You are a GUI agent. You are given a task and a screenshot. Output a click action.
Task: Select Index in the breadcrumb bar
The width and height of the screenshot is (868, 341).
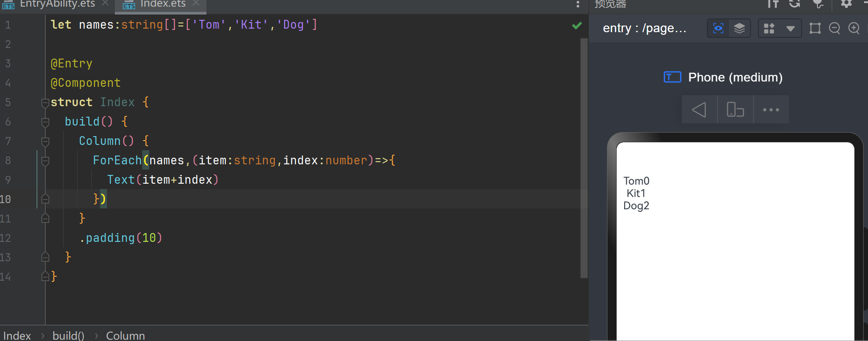pyautogui.click(x=17, y=335)
